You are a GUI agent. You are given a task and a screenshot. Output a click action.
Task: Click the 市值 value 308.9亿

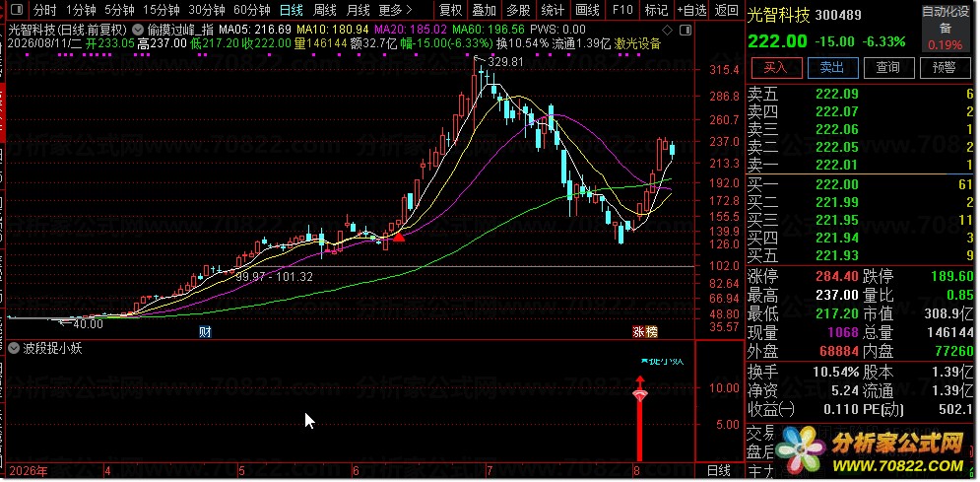click(x=950, y=313)
